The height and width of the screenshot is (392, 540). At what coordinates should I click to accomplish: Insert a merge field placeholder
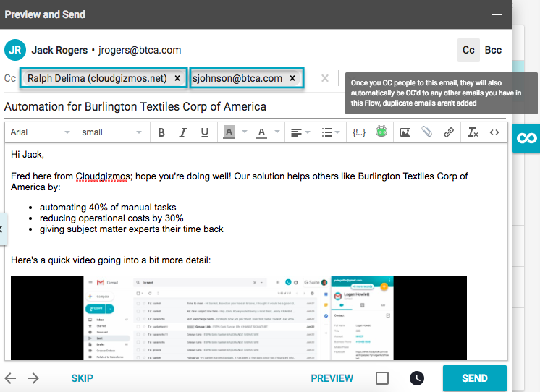(x=359, y=132)
